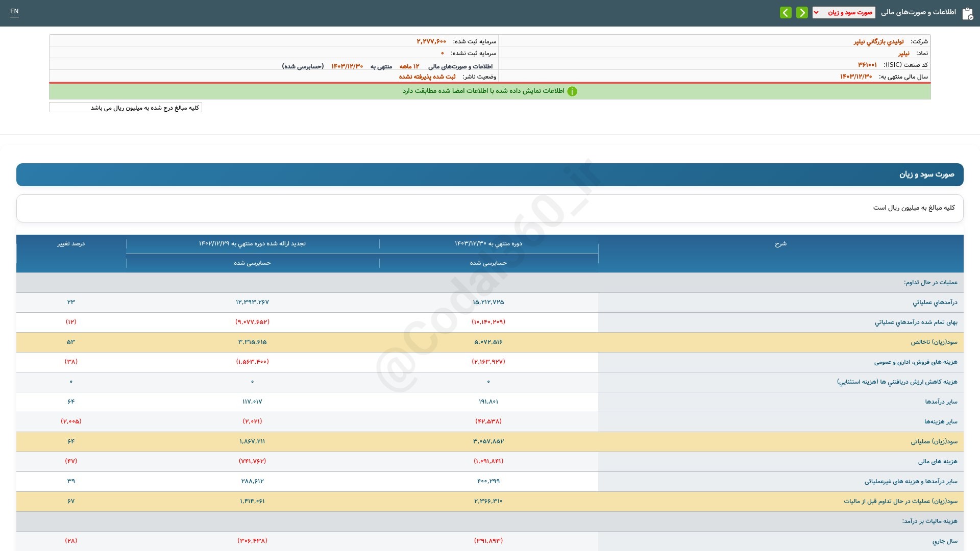Select the سود(زيان) ناخالص row label

934,342
